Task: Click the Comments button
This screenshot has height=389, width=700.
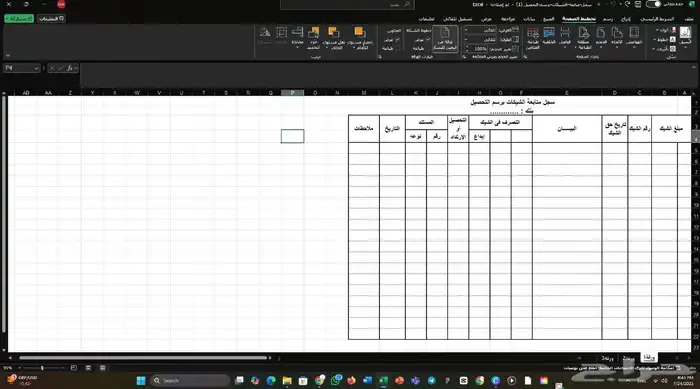Action: pyautogui.click(x=51, y=18)
